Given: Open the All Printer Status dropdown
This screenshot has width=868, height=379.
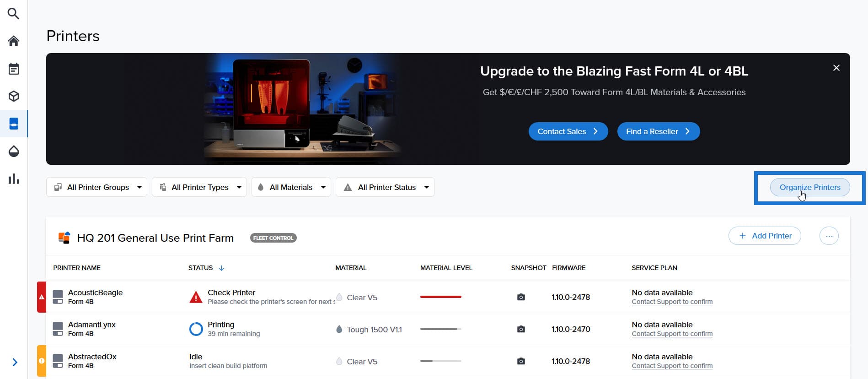Looking at the screenshot, I should [385, 187].
